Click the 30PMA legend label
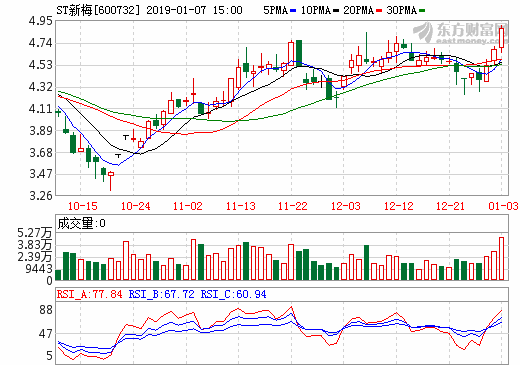 pos(401,10)
